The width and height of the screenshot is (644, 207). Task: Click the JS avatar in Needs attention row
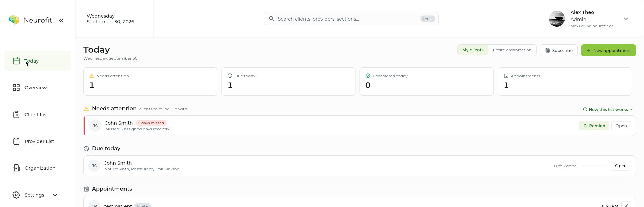point(95,126)
